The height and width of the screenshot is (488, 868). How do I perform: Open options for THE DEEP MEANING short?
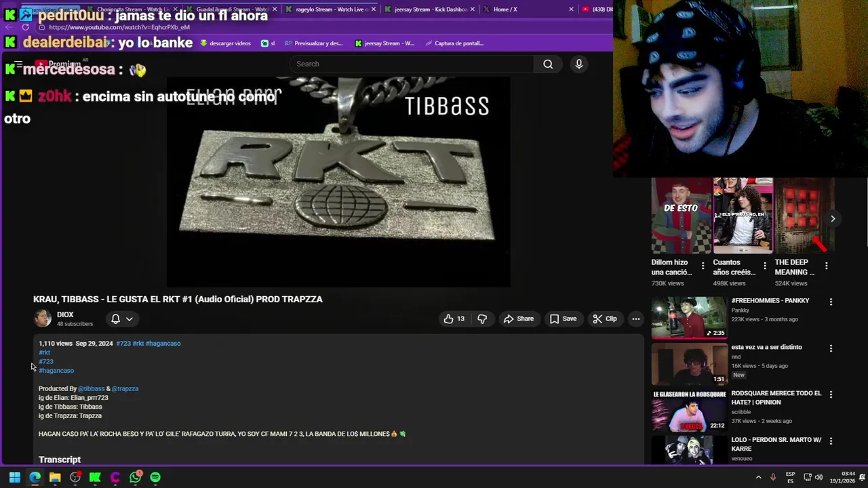click(x=826, y=266)
